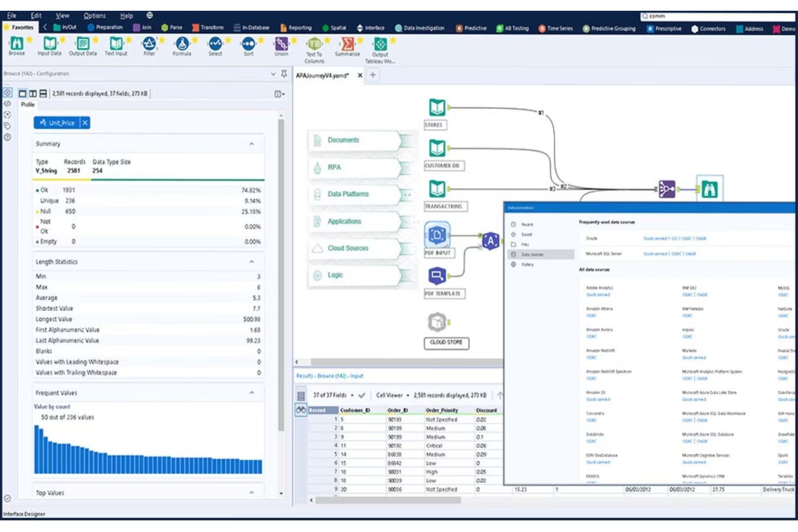Pick the Filter tool icon
The height and width of the screenshot is (532, 798).
coord(149,44)
